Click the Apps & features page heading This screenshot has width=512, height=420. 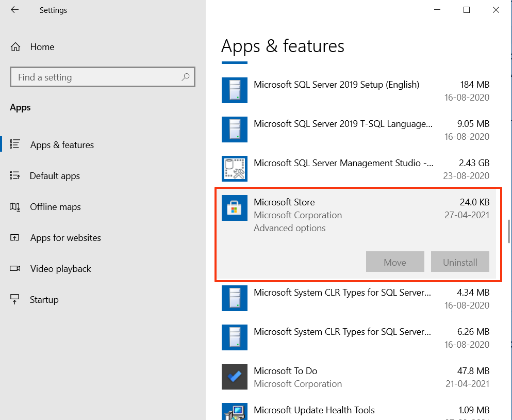283,46
